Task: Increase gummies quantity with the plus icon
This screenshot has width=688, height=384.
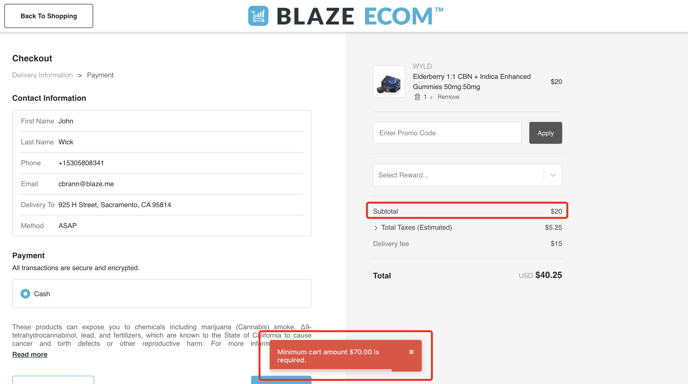Action: pos(431,97)
